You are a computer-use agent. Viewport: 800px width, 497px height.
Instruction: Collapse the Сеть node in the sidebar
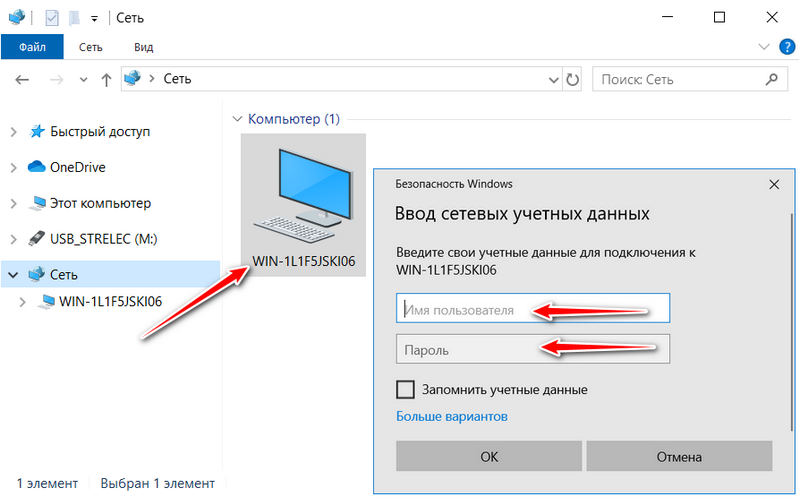click(13, 275)
